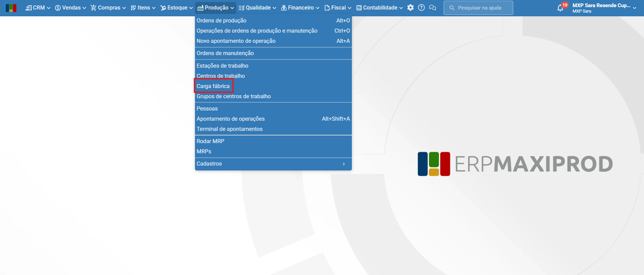Select Rodar MRP
The width and height of the screenshot is (644, 275).
(273, 141)
